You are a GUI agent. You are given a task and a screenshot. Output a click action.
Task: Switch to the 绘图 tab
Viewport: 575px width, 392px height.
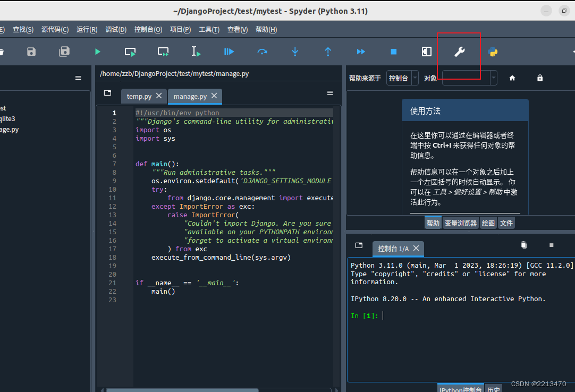[488, 223]
